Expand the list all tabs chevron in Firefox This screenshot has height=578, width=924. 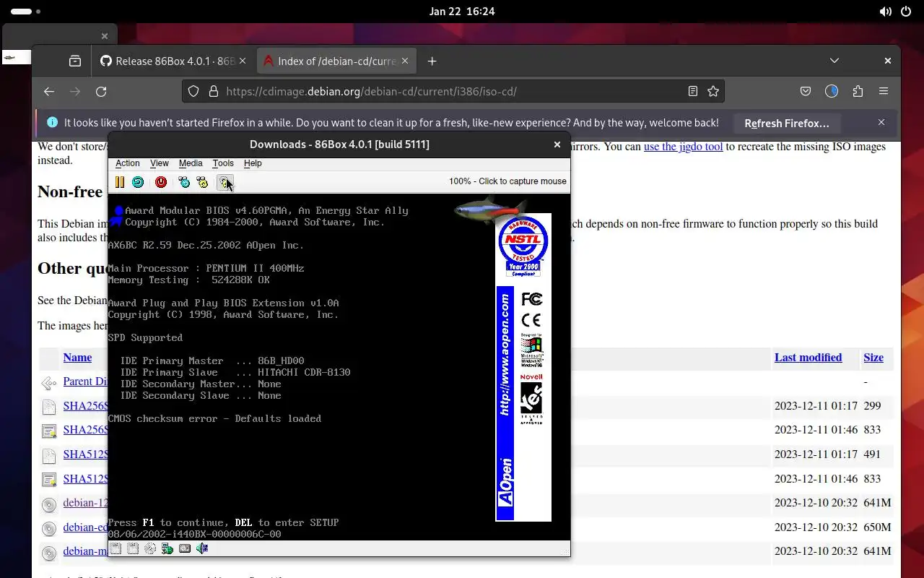(x=834, y=61)
